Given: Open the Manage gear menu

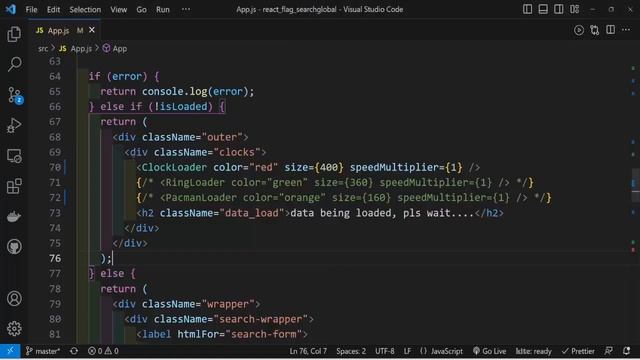Looking at the screenshot, I should click(x=14, y=328).
